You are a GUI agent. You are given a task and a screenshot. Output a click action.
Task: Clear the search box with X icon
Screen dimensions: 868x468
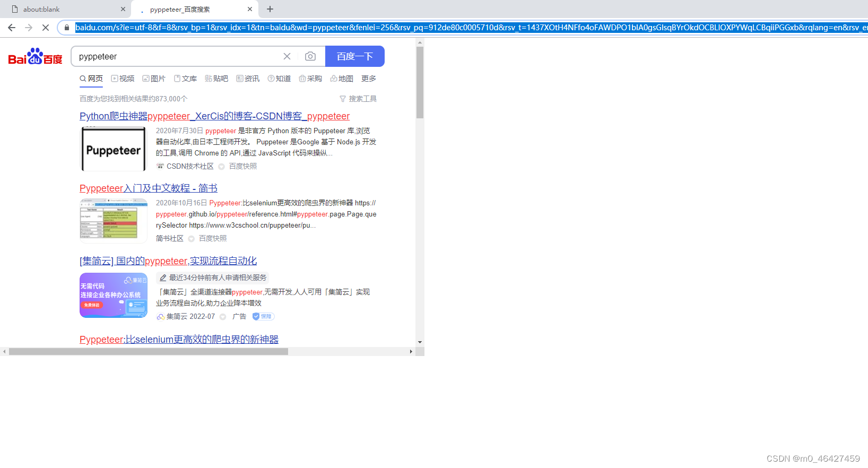click(287, 56)
